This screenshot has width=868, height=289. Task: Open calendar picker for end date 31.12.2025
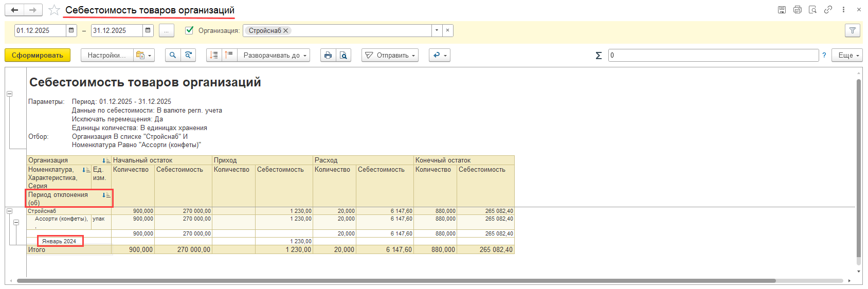click(148, 30)
